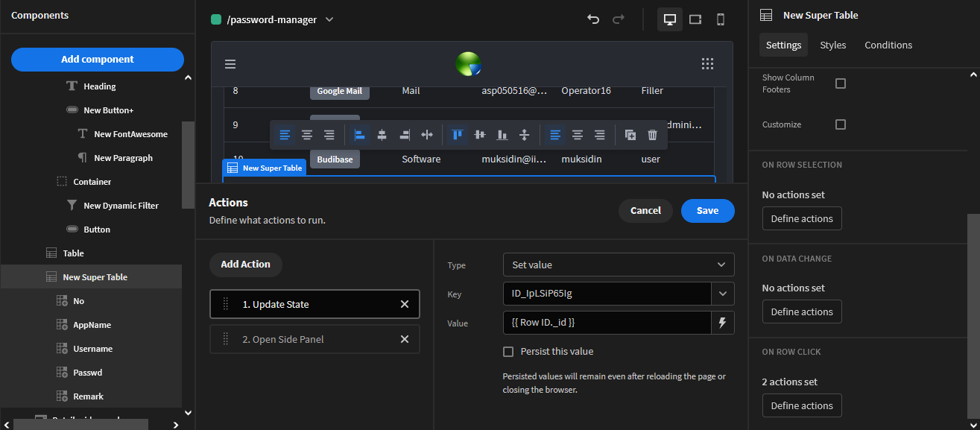The width and height of the screenshot is (980, 430).
Task: Open the Type dropdown showing Set value
Action: click(619, 265)
